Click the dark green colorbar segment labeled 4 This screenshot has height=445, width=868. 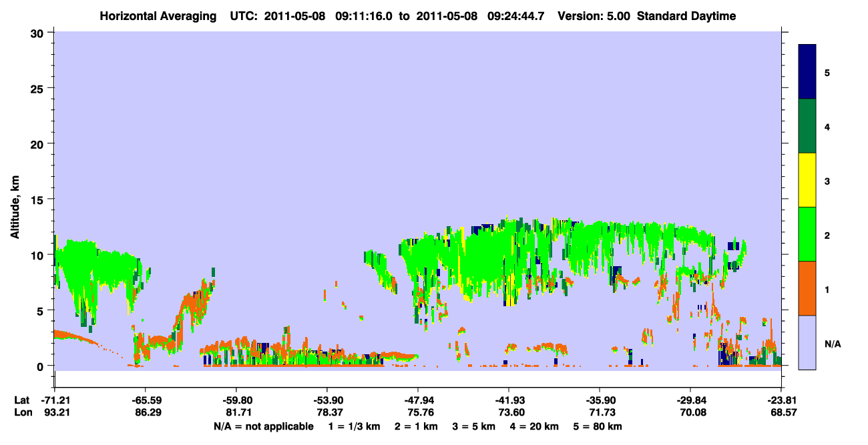coord(807,126)
